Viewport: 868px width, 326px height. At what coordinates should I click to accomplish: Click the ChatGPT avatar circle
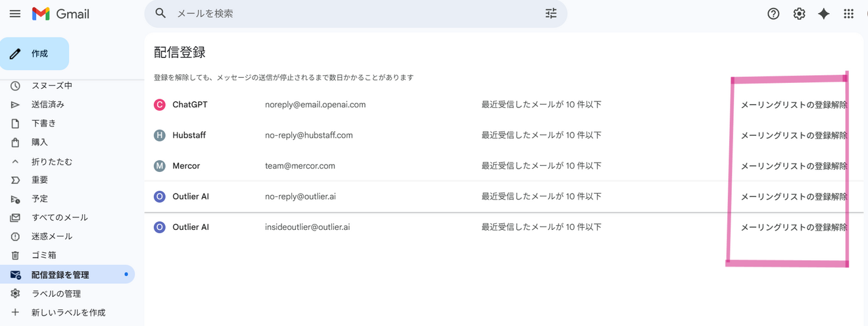pyautogui.click(x=159, y=105)
